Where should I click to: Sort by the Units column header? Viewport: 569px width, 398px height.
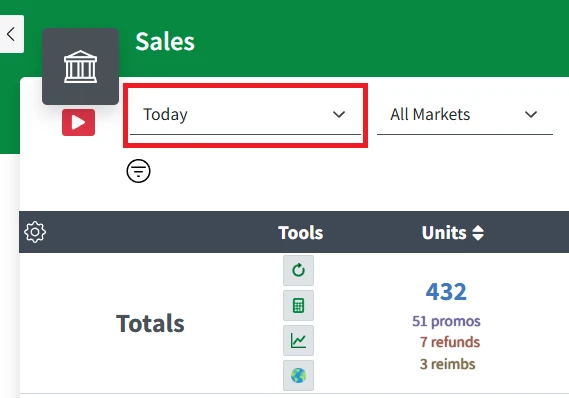pos(453,233)
